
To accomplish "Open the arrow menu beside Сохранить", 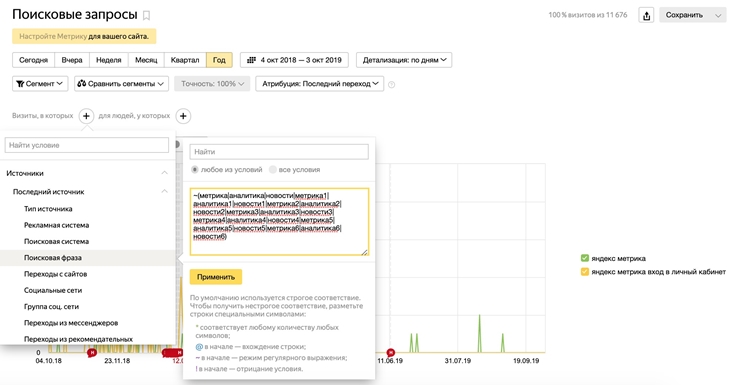I will click(717, 15).
